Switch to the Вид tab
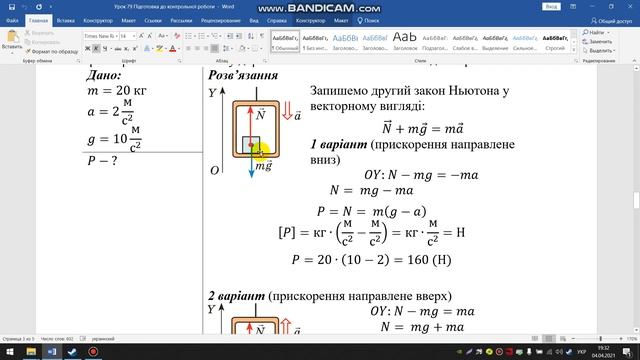 253,20
